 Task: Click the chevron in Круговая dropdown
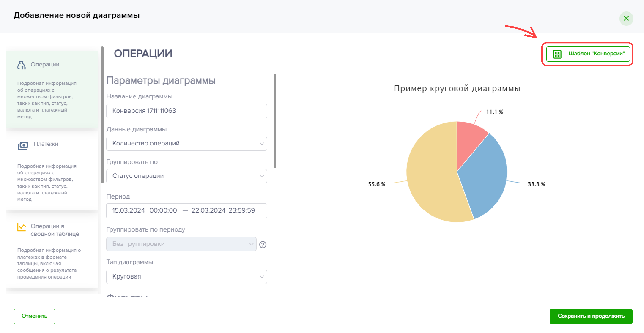[262, 277]
